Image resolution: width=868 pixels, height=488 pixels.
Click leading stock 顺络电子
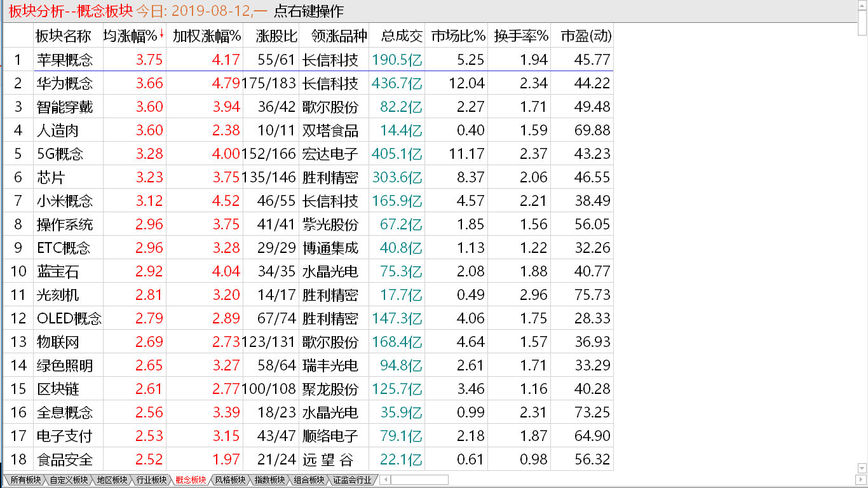(330, 436)
